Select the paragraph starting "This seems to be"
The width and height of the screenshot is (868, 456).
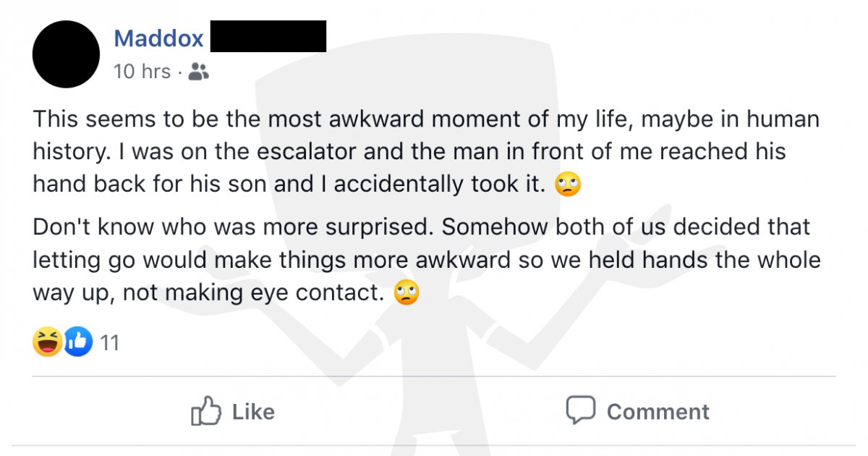pyautogui.click(x=427, y=152)
